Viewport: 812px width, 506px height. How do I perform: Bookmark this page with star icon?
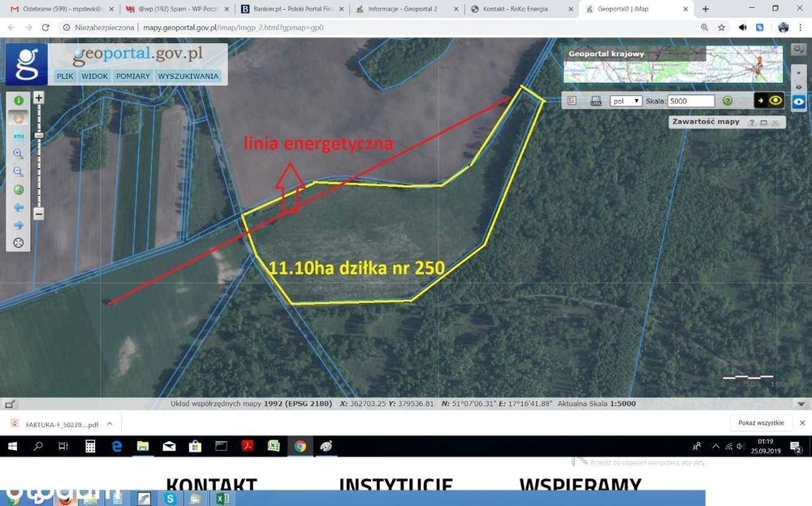(721, 28)
